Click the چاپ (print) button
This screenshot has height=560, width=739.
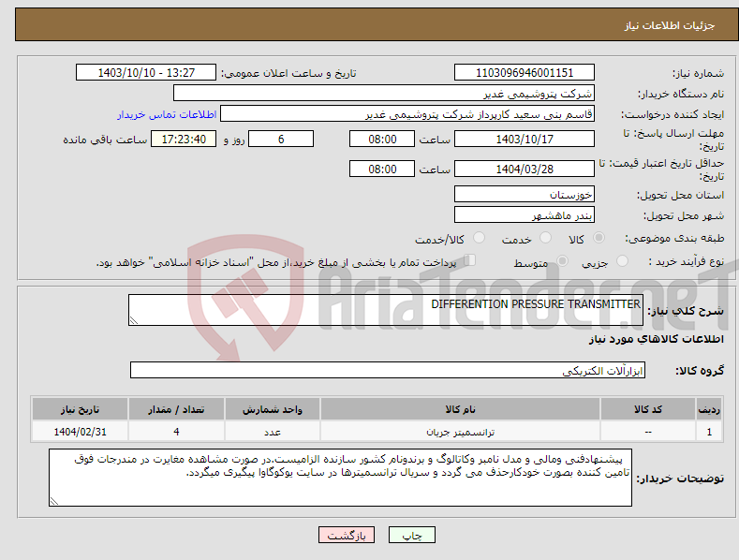(412, 535)
